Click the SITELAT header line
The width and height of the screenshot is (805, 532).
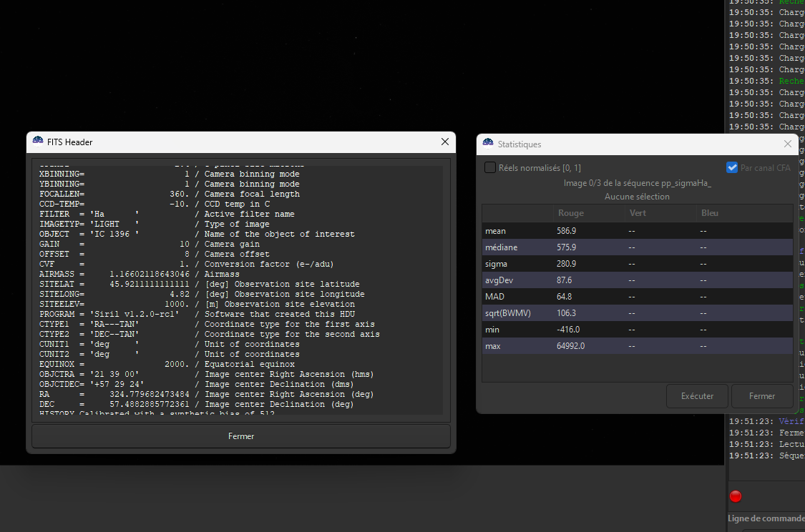point(200,284)
